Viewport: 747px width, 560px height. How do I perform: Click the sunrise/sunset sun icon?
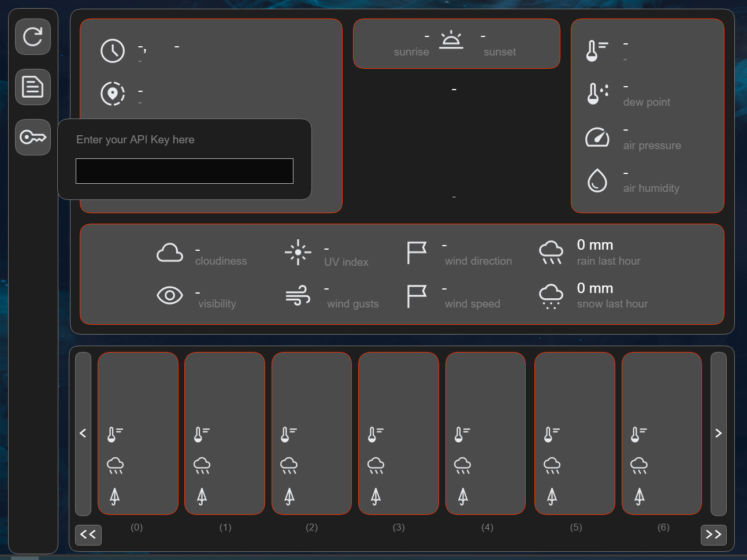point(451,40)
